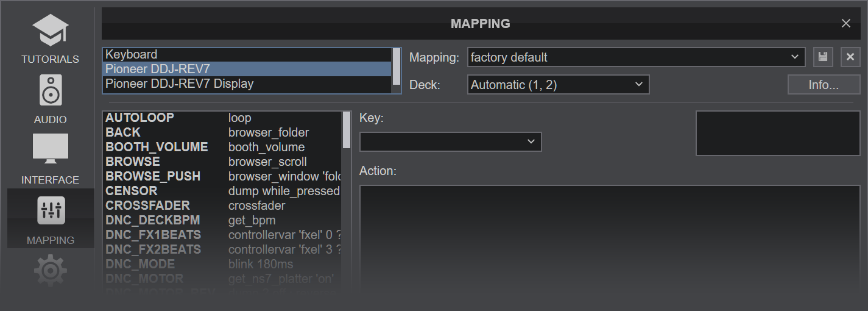Click the Action text area
This screenshot has height=311, width=868.
609,238
